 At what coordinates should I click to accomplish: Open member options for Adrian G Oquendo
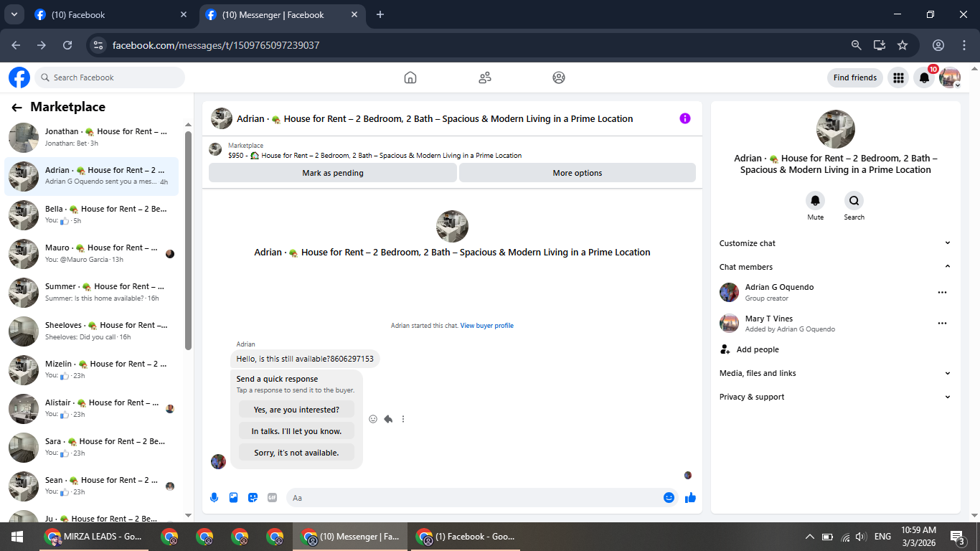tap(942, 292)
